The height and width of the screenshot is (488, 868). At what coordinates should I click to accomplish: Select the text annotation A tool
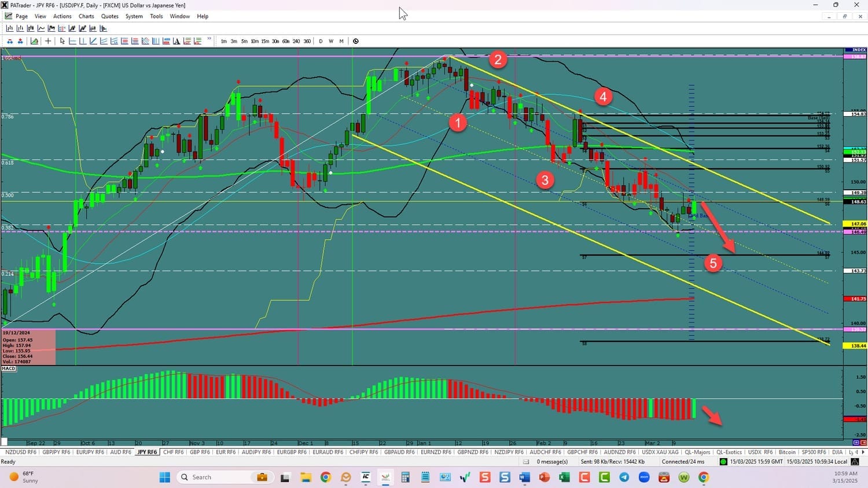176,41
